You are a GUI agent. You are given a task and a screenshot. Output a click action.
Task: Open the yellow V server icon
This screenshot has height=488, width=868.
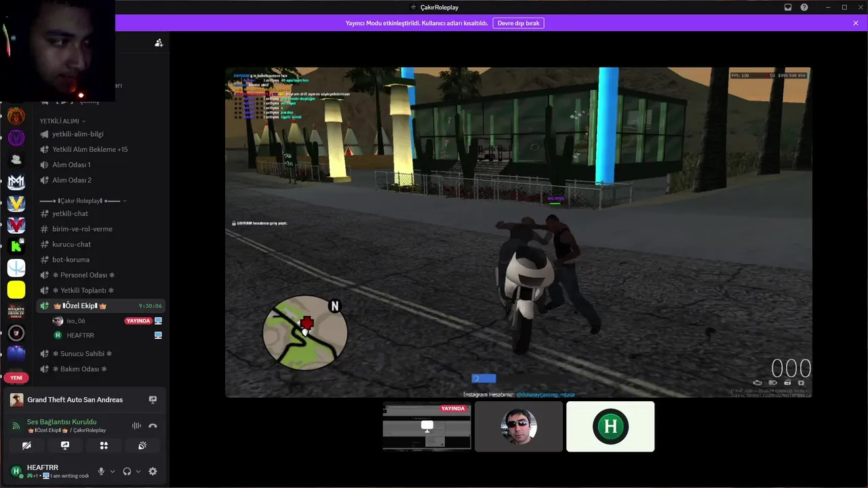(x=16, y=203)
